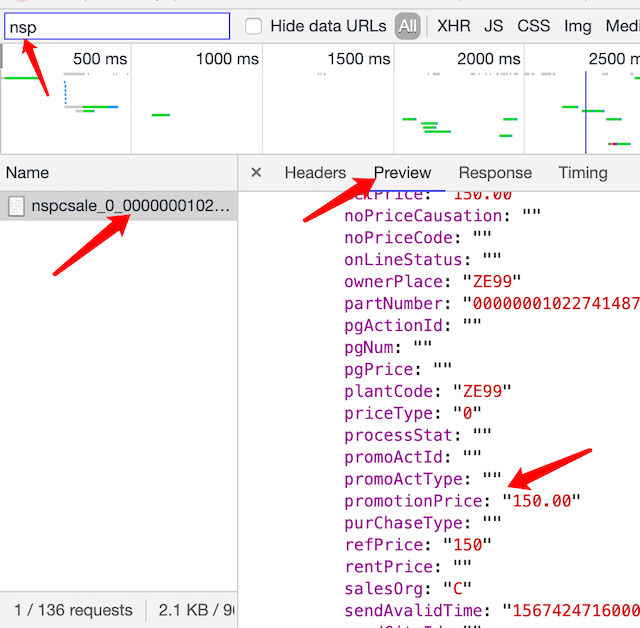The height and width of the screenshot is (628, 640).
Task: Filter requests by JS
Action: point(493,26)
